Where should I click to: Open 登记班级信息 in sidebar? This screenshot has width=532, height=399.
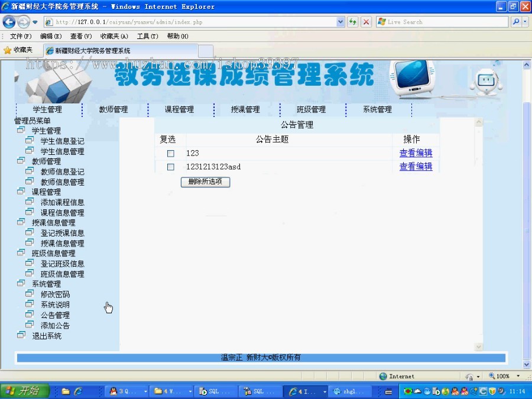tap(63, 264)
